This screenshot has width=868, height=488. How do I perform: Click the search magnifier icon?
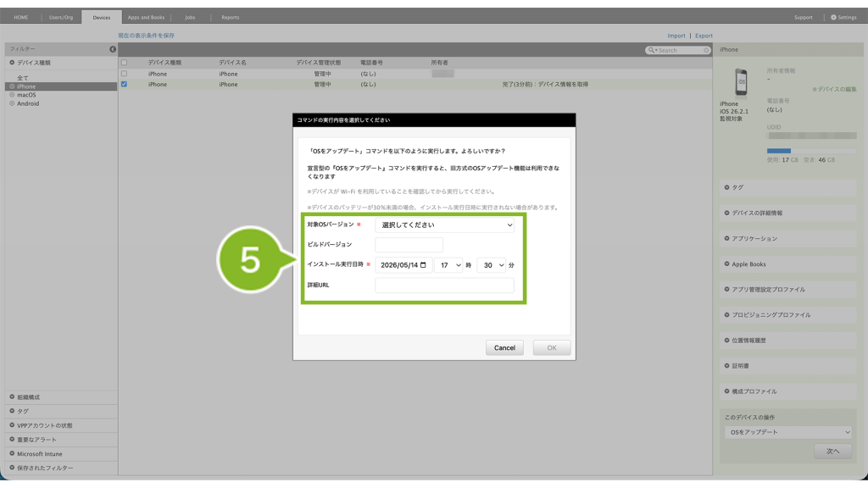pos(652,50)
